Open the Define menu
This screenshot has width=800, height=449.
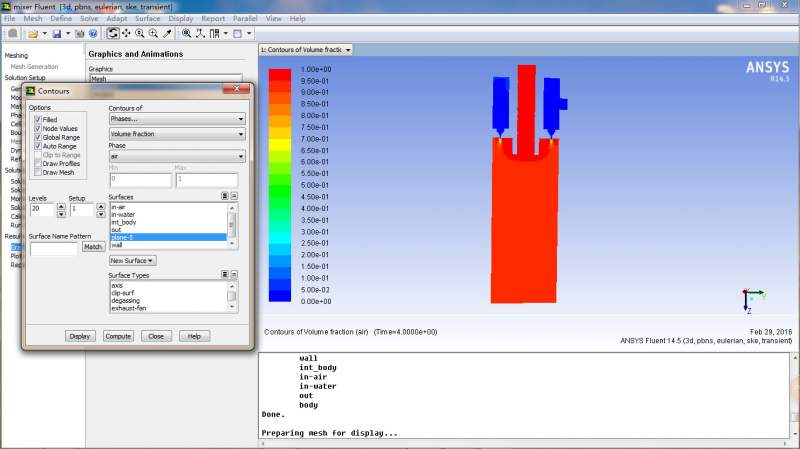pyautogui.click(x=61, y=18)
